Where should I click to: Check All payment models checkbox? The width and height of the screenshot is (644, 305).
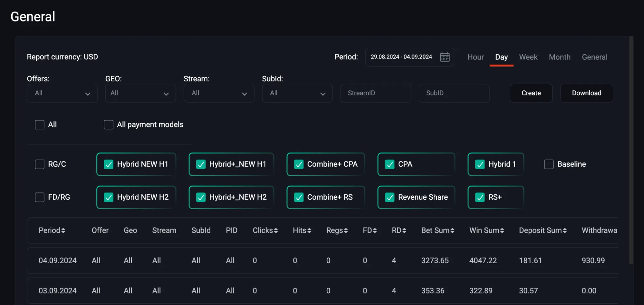coord(109,125)
